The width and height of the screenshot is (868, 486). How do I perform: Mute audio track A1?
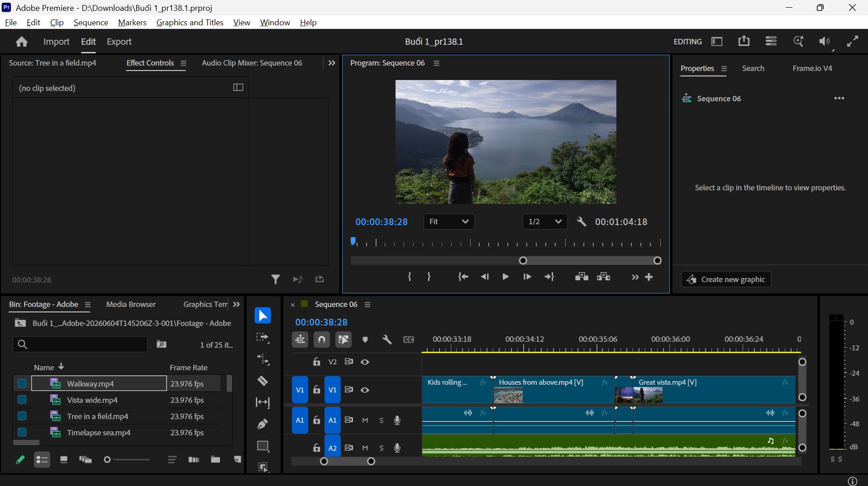pyautogui.click(x=365, y=420)
